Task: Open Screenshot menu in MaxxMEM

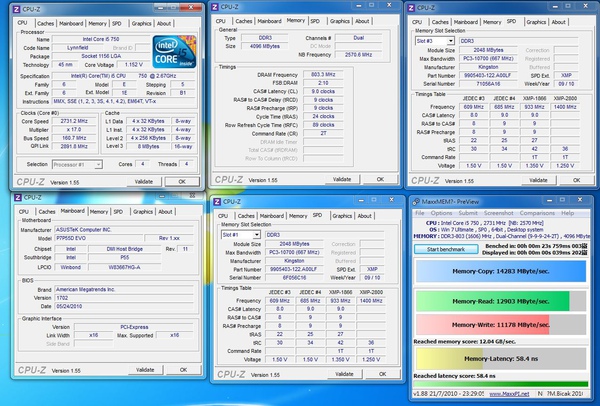Action: tap(499, 213)
